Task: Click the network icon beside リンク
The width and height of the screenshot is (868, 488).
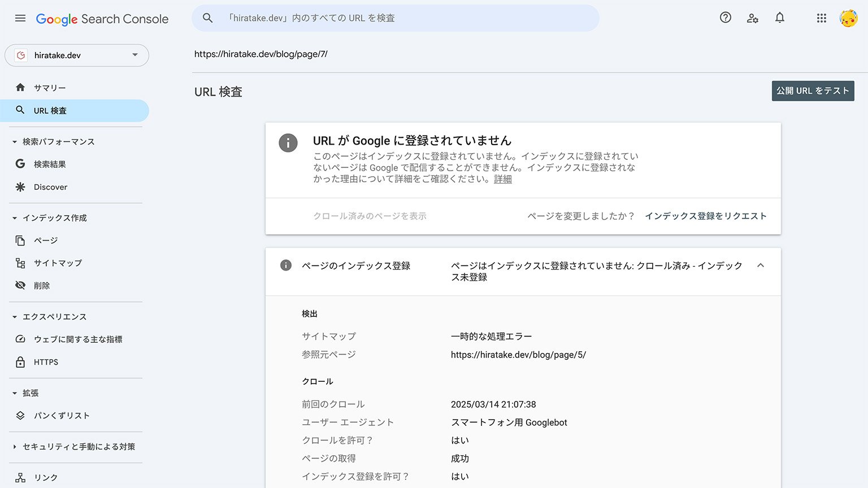Action: click(20, 478)
